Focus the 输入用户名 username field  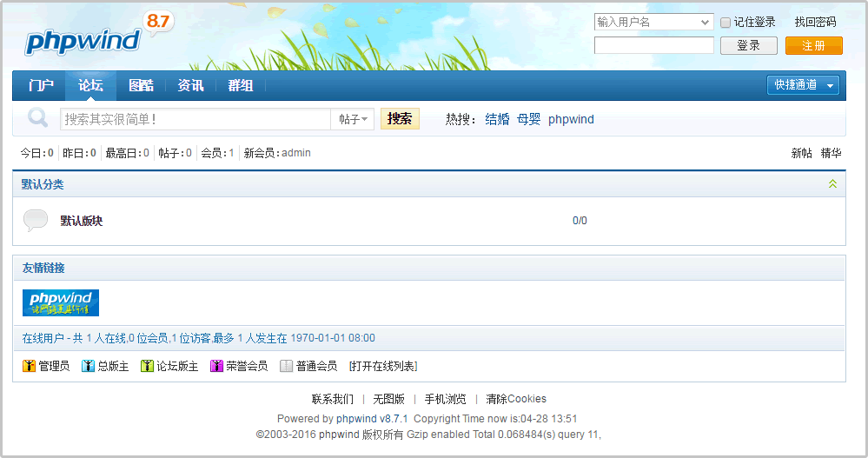[x=653, y=22]
